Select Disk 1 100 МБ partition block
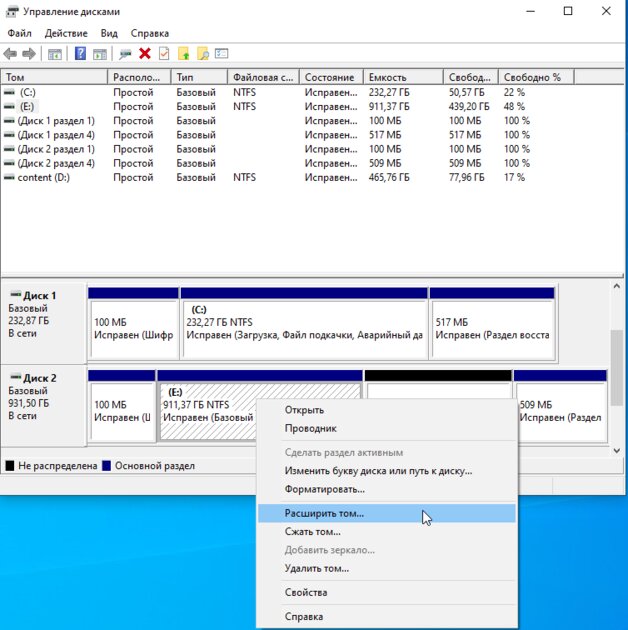This screenshot has width=628, height=630. click(x=133, y=324)
